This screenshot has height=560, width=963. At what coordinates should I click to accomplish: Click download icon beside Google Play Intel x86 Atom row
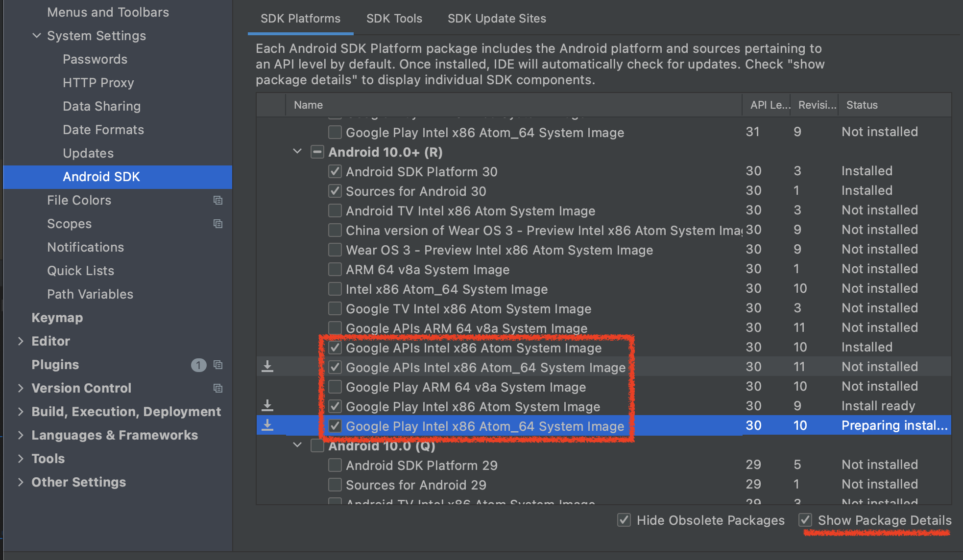[267, 406]
